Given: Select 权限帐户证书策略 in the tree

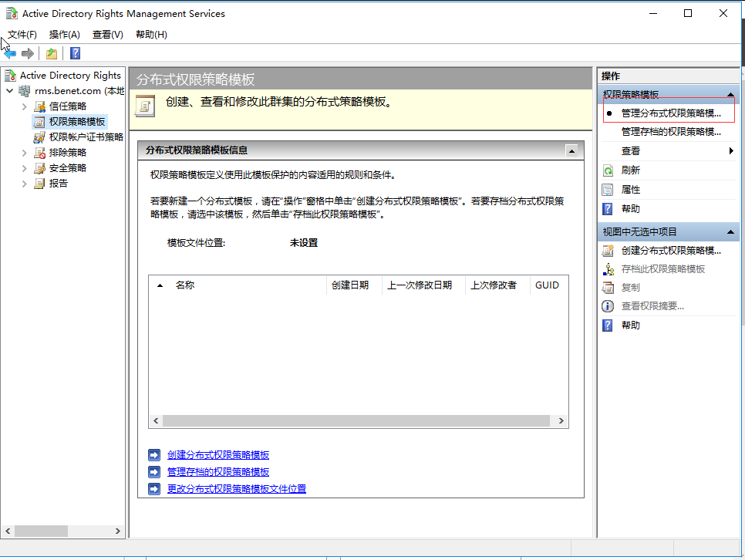Looking at the screenshot, I should 86,137.
